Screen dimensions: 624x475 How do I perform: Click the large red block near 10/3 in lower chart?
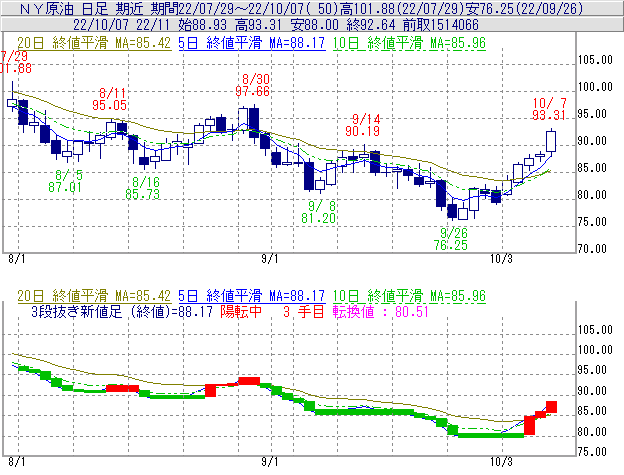click(x=529, y=425)
